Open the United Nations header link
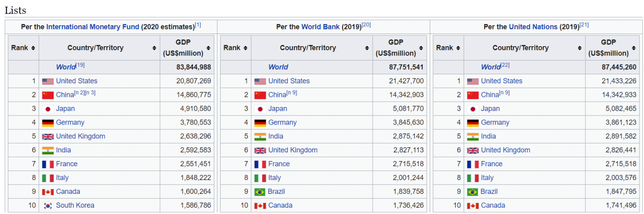The width and height of the screenshot is (644, 214). [533, 27]
